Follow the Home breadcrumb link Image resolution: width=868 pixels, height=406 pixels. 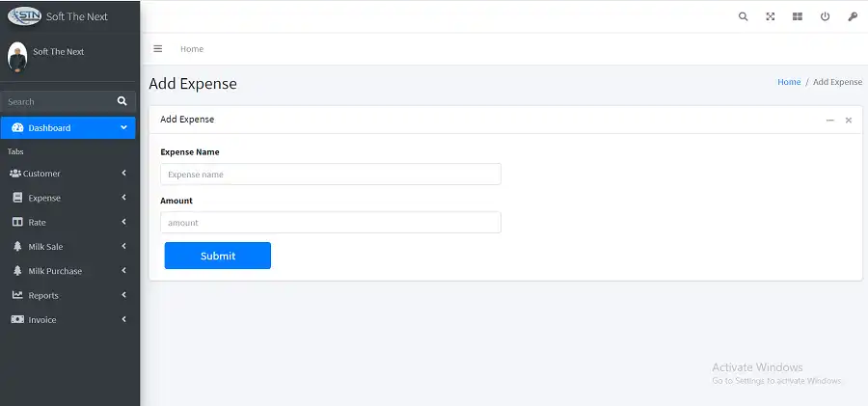tap(789, 82)
